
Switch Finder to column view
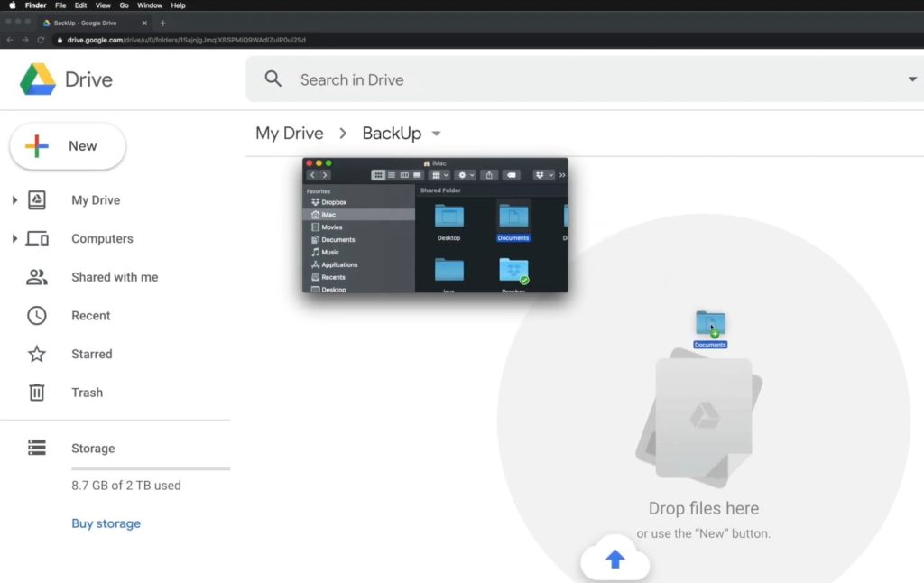coord(403,175)
